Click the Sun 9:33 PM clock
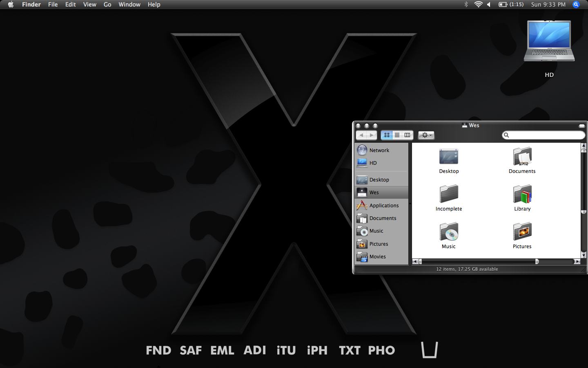Viewport: 588px width, 368px height. coord(548,4)
